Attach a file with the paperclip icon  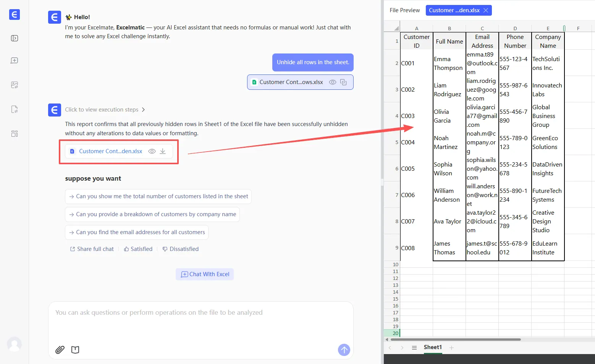coord(60,349)
